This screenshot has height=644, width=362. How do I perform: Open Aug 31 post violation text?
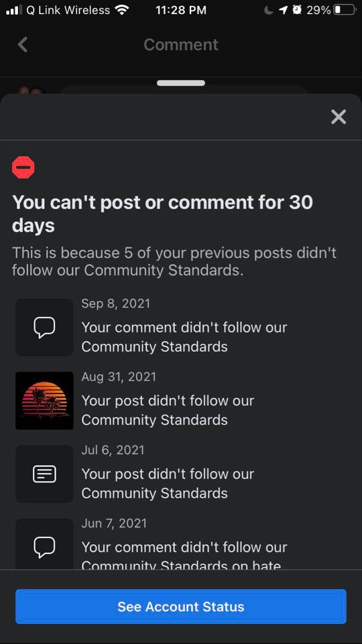(168, 410)
